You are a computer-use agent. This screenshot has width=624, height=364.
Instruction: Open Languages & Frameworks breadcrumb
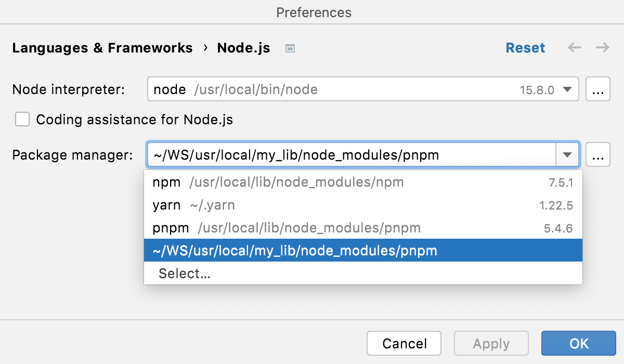point(102,48)
